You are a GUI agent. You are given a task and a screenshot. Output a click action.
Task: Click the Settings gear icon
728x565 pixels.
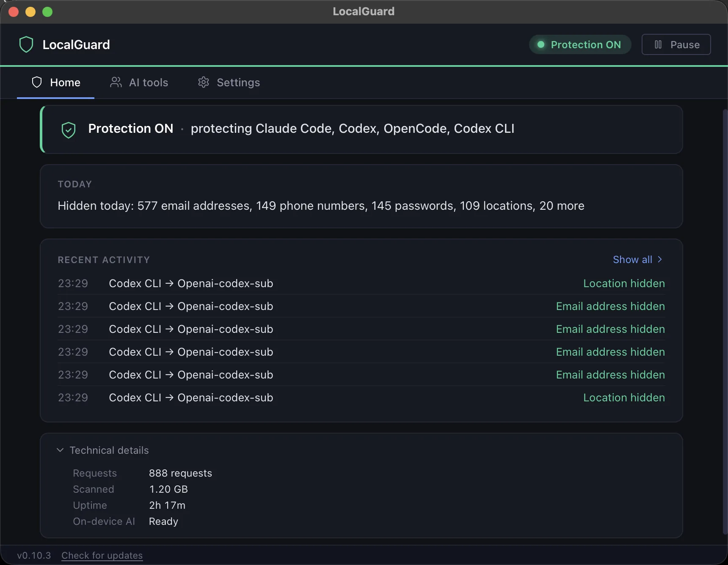[x=204, y=82]
